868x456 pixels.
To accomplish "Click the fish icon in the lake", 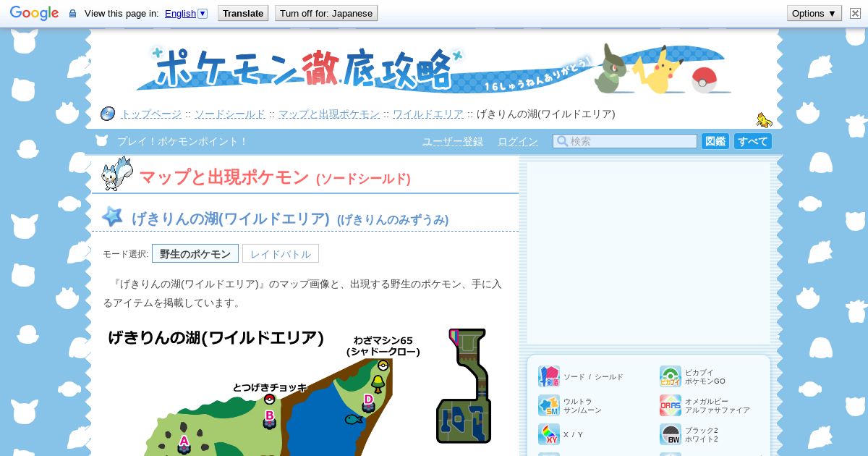I will point(353,419).
